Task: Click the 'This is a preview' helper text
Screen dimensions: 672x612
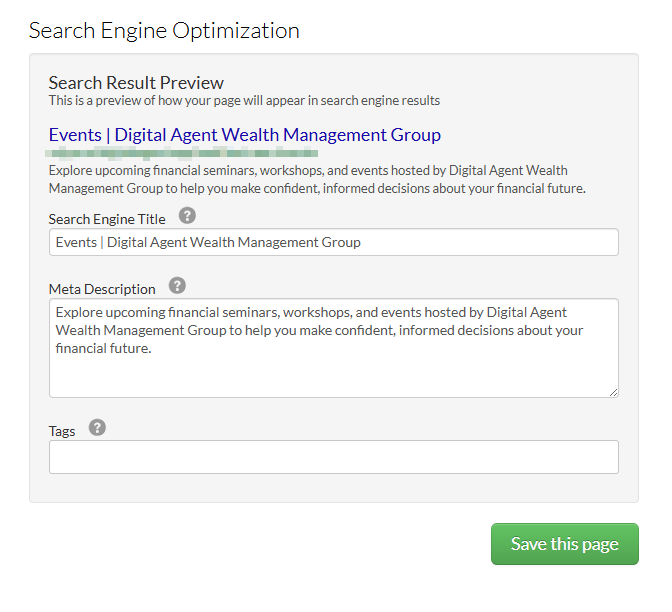Action: pos(244,100)
